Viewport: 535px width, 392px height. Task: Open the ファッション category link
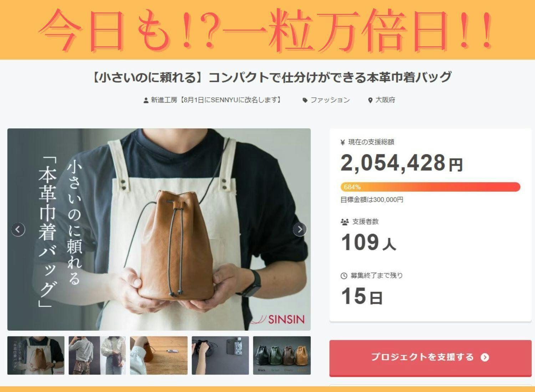pos(330,100)
